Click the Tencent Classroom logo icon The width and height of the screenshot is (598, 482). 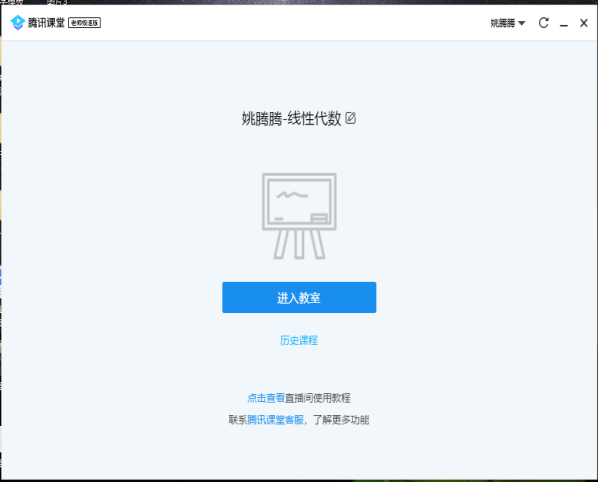pos(17,22)
